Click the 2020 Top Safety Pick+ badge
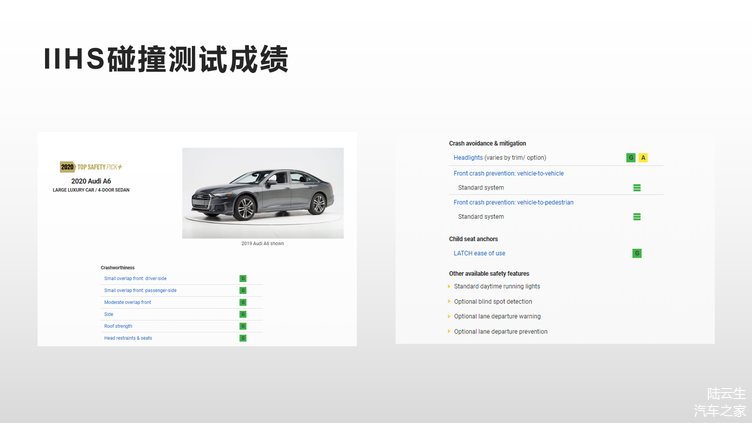This screenshot has width=752, height=423. pyautogui.click(x=91, y=167)
